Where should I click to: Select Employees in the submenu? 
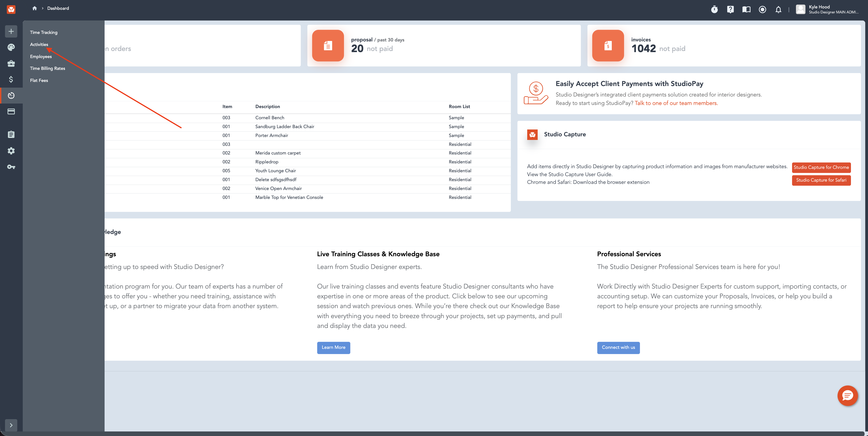coord(41,56)
